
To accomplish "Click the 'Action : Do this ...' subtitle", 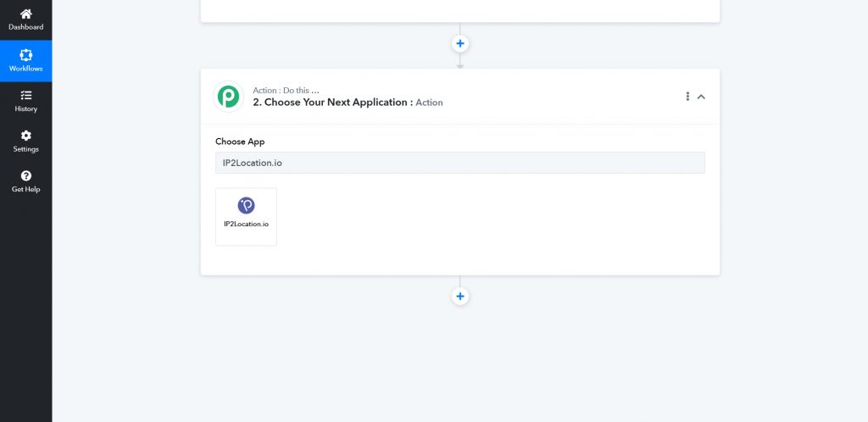I will coord(286,90).
